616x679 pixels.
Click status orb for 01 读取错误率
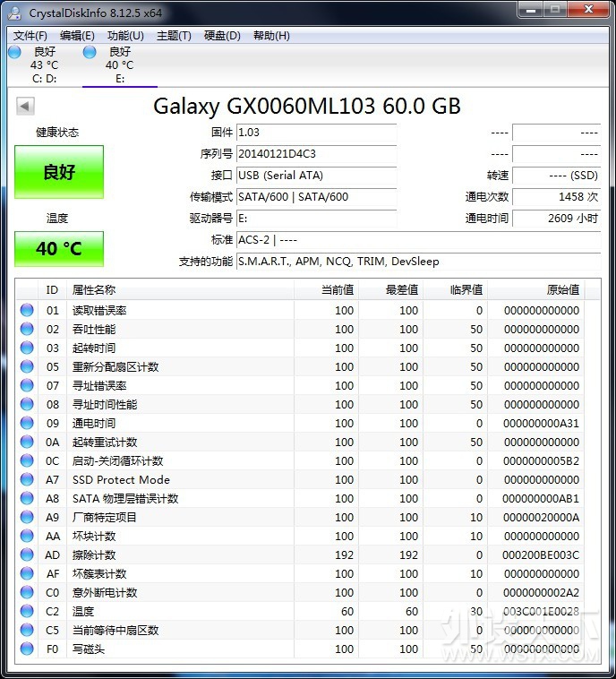(27, 310)
